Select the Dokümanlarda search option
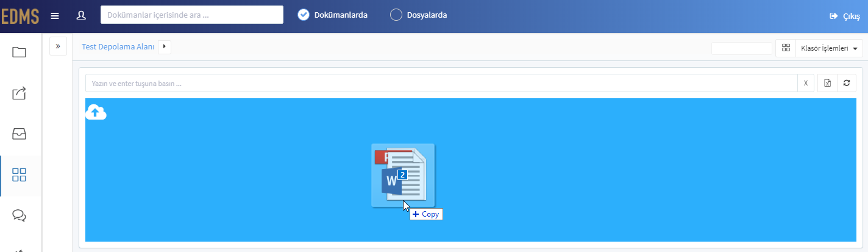 click(333, 15)
